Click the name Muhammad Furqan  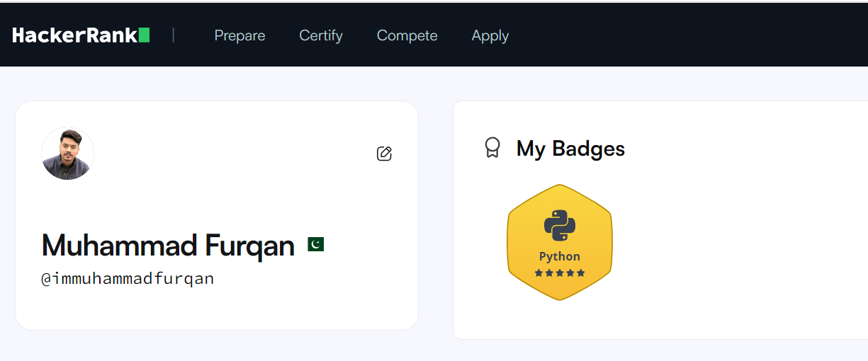[x=168, y=246]
